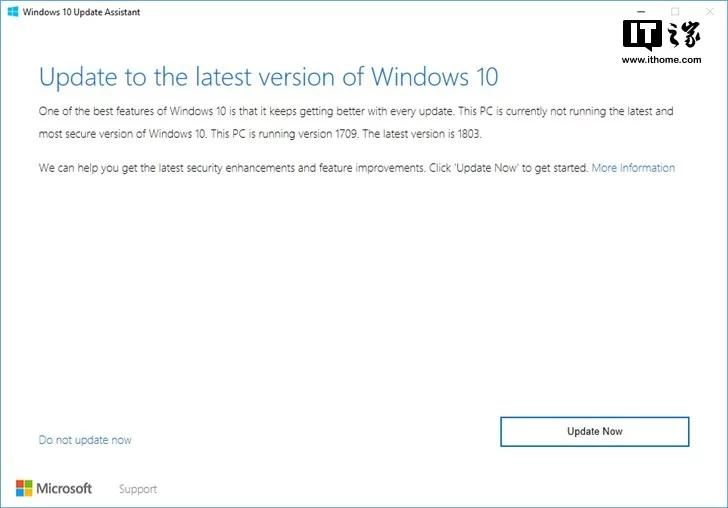Screen dimensions: 728x508
Task: Click the www.ithome.com watermark text
Action: [662, 59]
